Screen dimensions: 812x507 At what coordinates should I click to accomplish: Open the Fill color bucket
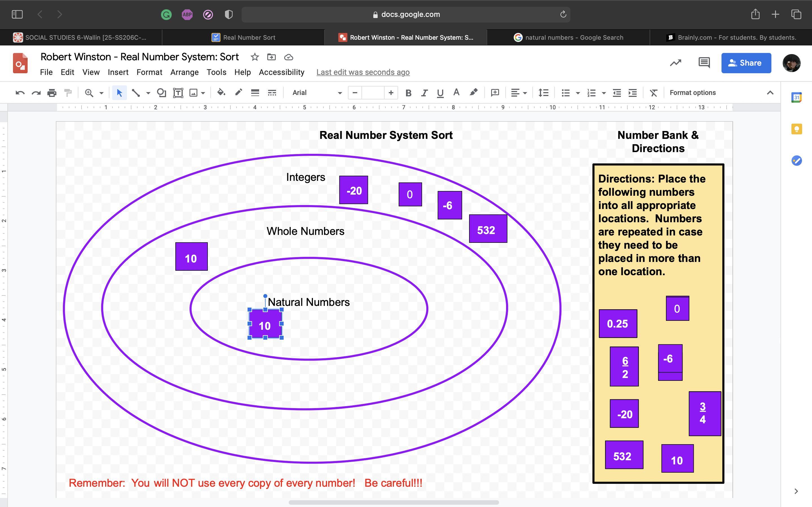(221, 93)
